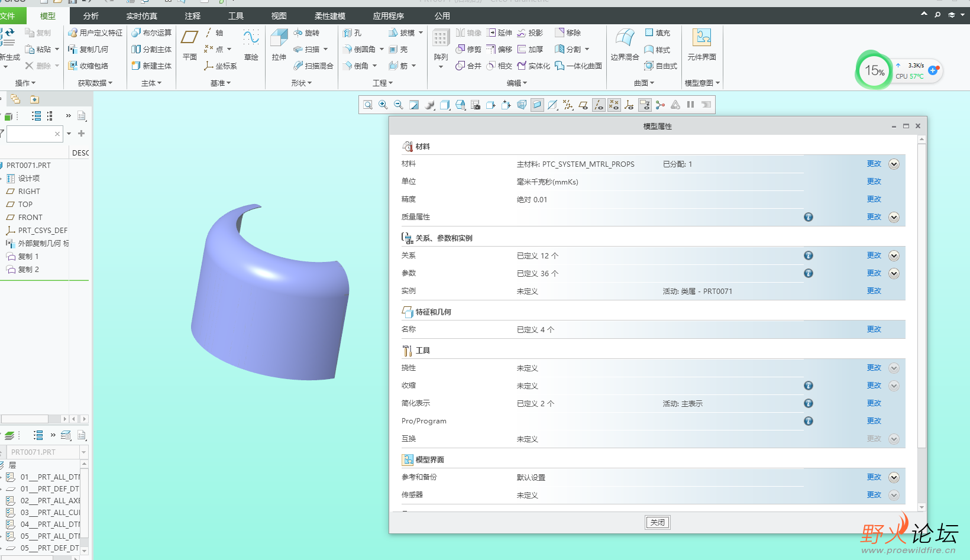Toggle coordinate system display

[629, 105]
